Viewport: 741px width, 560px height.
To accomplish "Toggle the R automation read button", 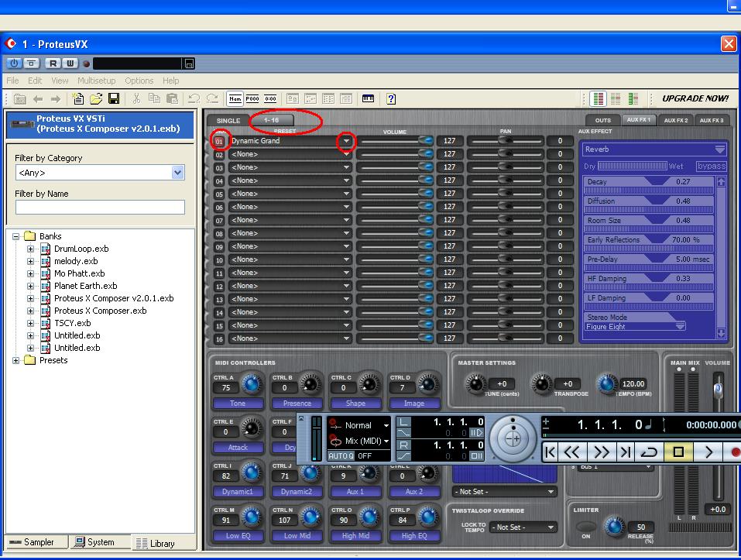I will tap(53, 64).
